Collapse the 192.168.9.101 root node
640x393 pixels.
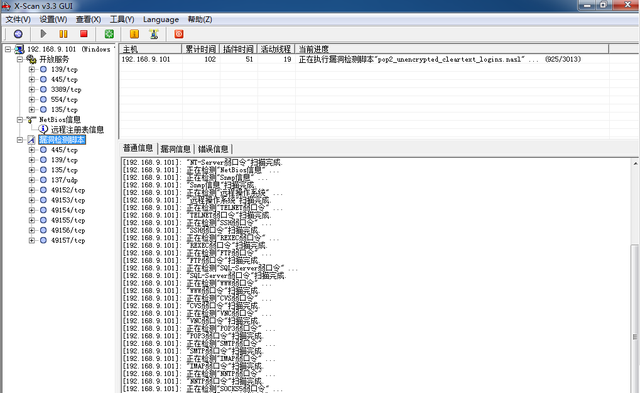click(x=7, y=49)
